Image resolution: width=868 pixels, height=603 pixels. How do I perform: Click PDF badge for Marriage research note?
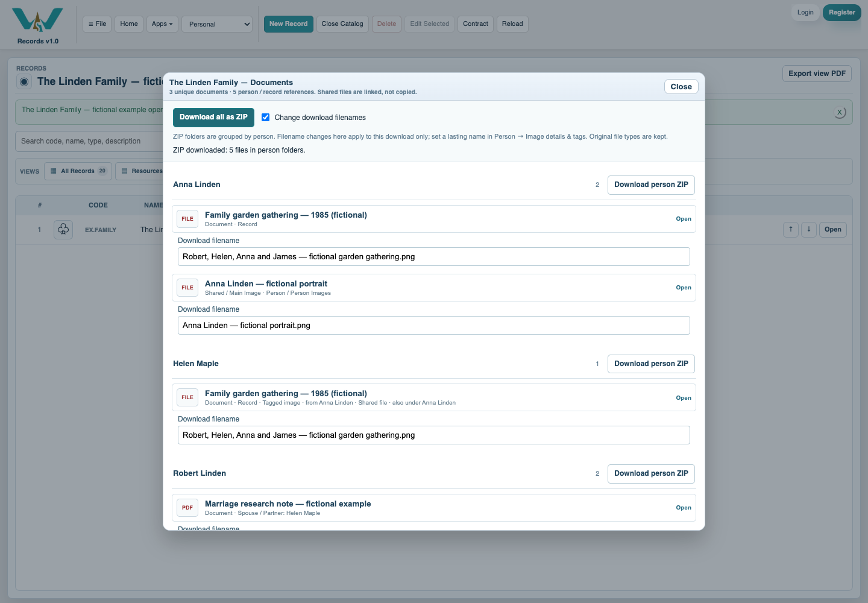click(187, 508)
